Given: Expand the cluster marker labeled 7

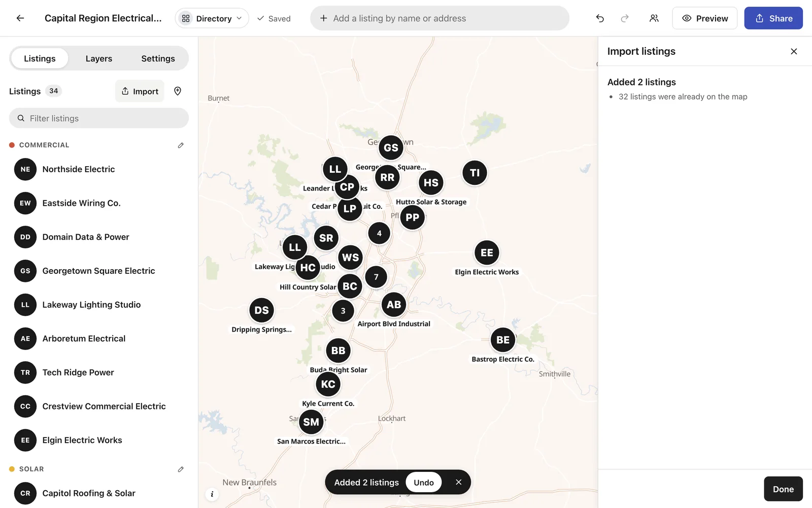Looking at the screenshot, I should (376, 277).
